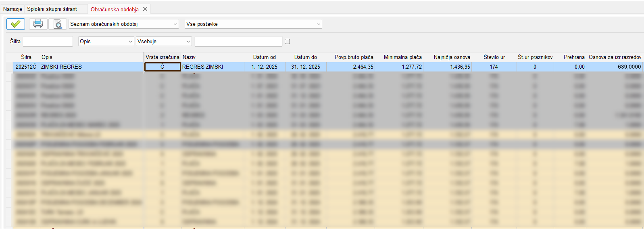
Task: Open the Vsebuje condition dropdown
Action: [x=164, y=41]
